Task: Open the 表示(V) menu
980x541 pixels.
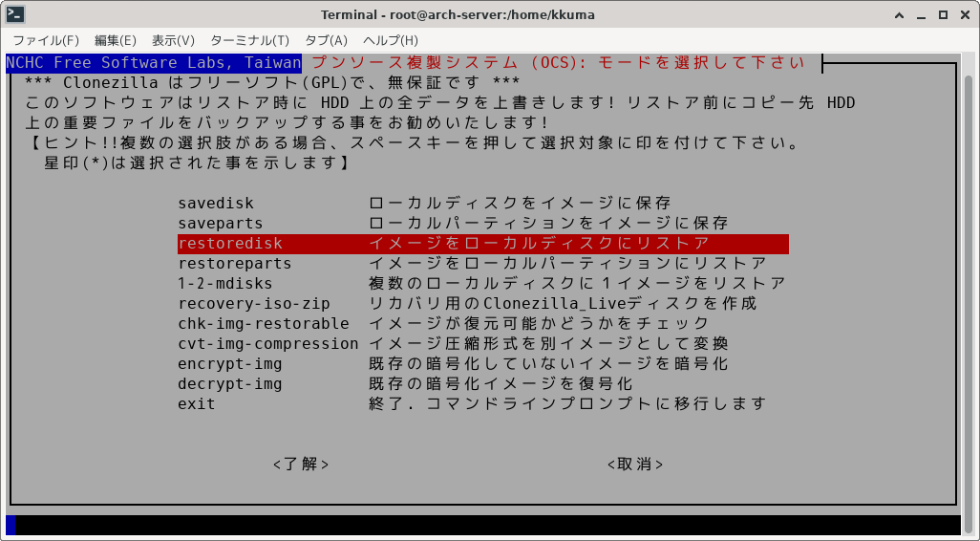Action: click(173, 40)
